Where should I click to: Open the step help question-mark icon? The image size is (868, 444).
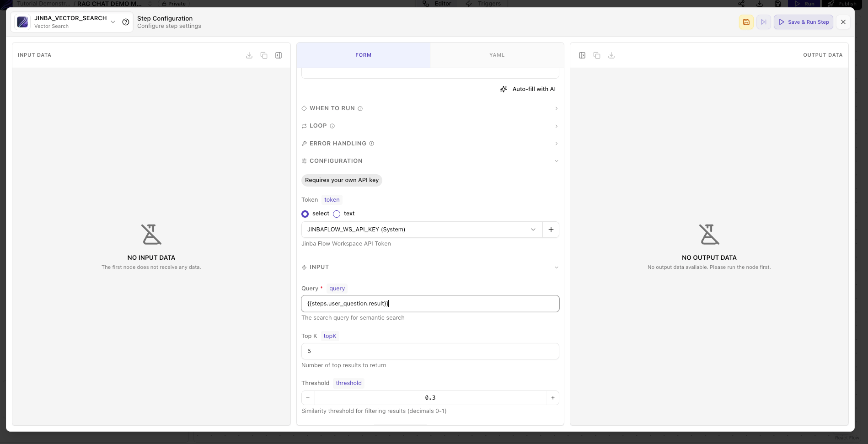click(126, 22)
